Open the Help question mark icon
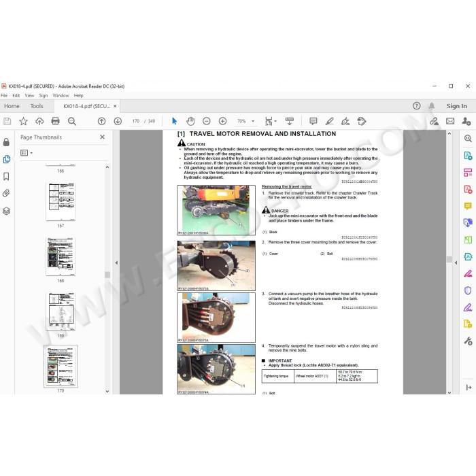This screenshot has height=476, width=476. tap(416, 106)
